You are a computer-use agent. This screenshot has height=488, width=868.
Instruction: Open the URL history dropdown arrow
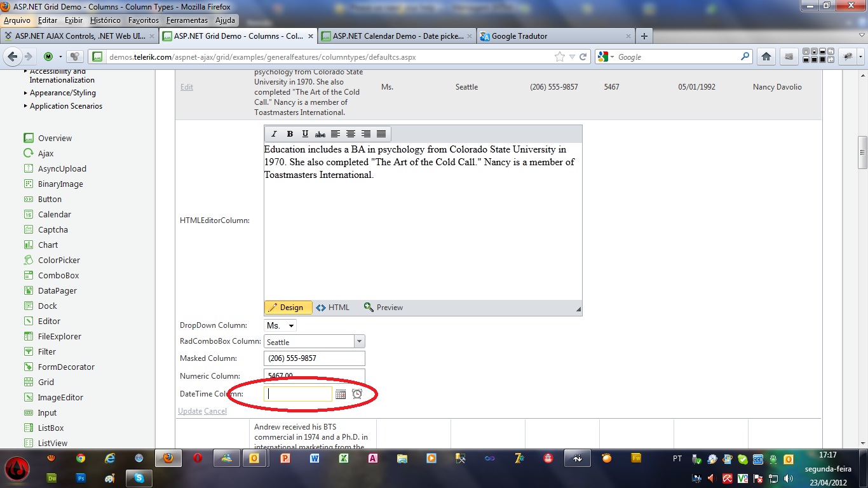pyautogui.click(x=571, y=57)
